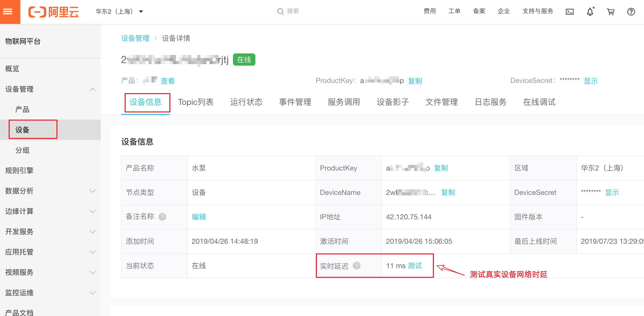Open the 在线调试 tab
The image size is (644, 316).
[x=539, y=102]
